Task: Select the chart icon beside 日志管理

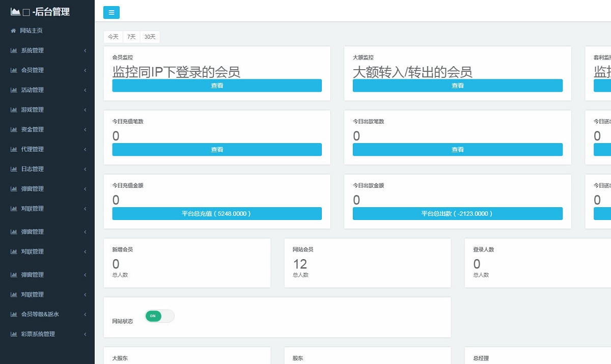Action: 13,169
